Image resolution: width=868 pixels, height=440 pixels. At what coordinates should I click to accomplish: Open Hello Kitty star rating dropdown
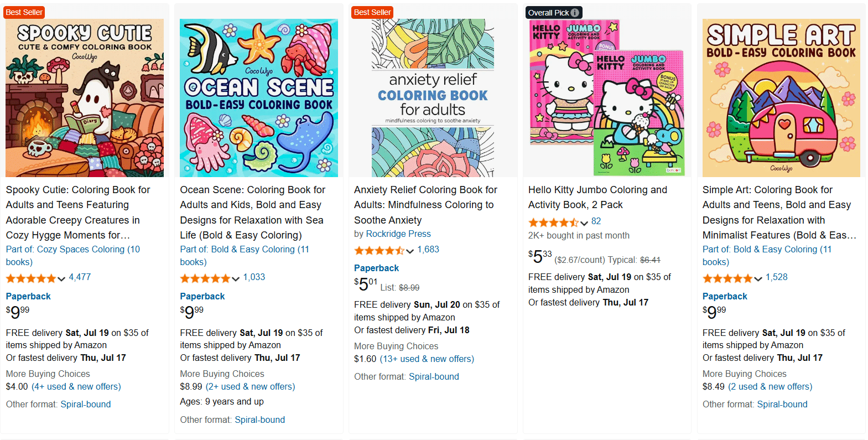[554, 222]
